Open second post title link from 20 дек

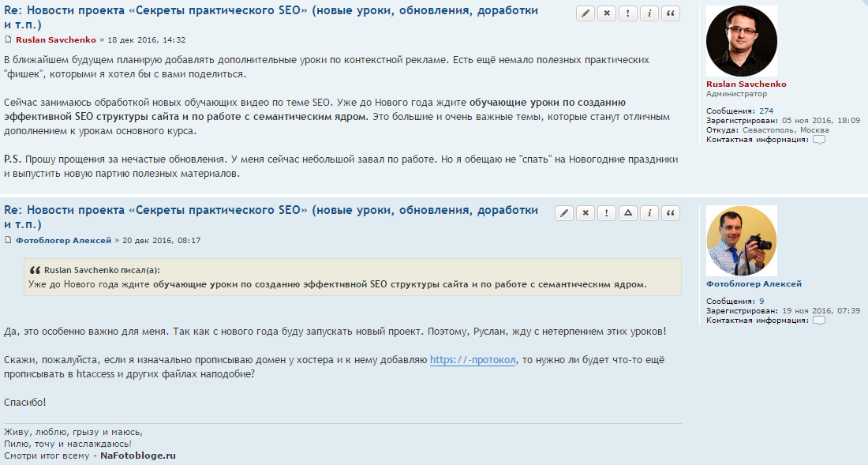point(271,217)
